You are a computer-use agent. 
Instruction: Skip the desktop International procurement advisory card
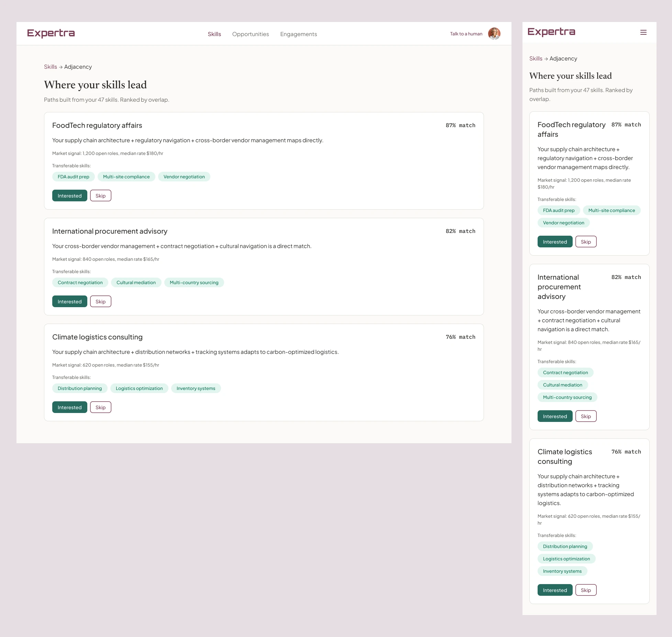point(100,302)
